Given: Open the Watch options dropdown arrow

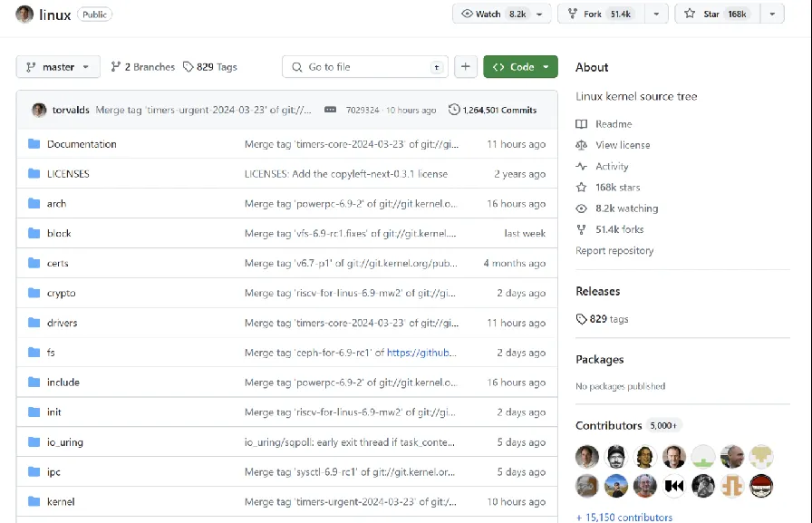Looking at the screenshot, I should click(x=539, y=14).
